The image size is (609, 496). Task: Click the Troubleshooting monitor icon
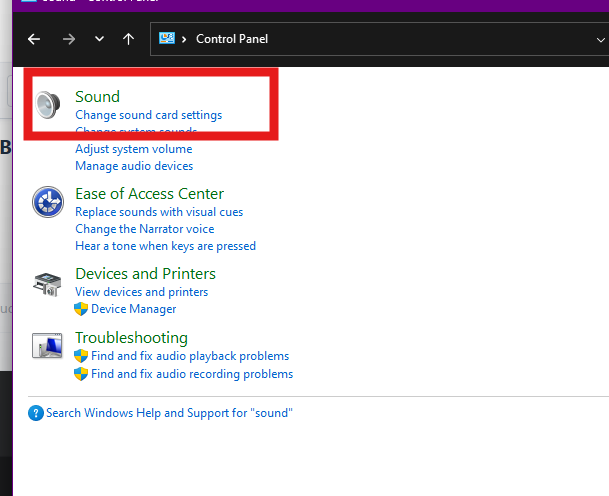tap(47, 346)
